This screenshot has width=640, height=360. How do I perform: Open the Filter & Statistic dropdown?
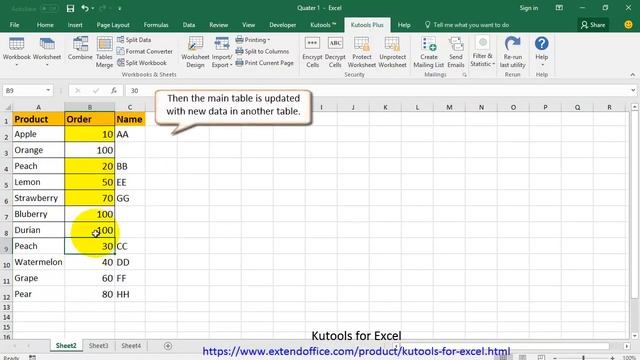click(x=482, y=52)
